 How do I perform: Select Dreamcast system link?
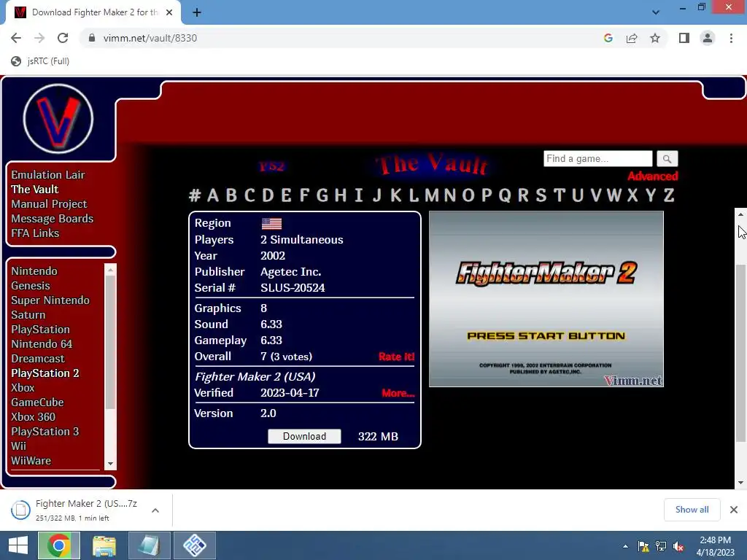click(x=38, y=359)
